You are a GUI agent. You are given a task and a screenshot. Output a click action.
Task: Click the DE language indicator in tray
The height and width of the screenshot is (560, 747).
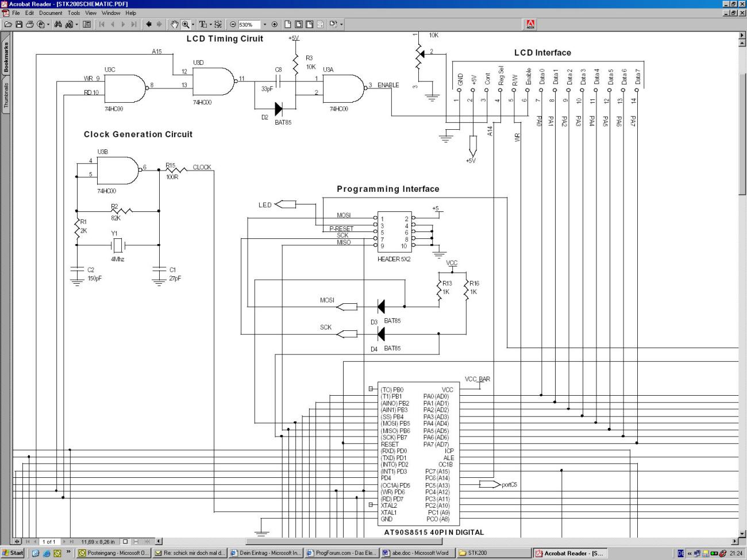[681, 553]
